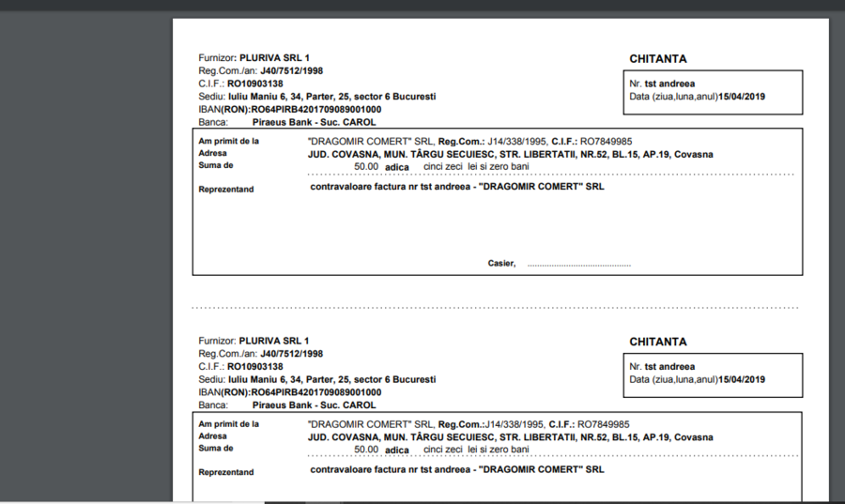Viewport: 845px width, 504px height.
Task: Click the IBAN number in the top receipt
Action: (x=315, y=109)
